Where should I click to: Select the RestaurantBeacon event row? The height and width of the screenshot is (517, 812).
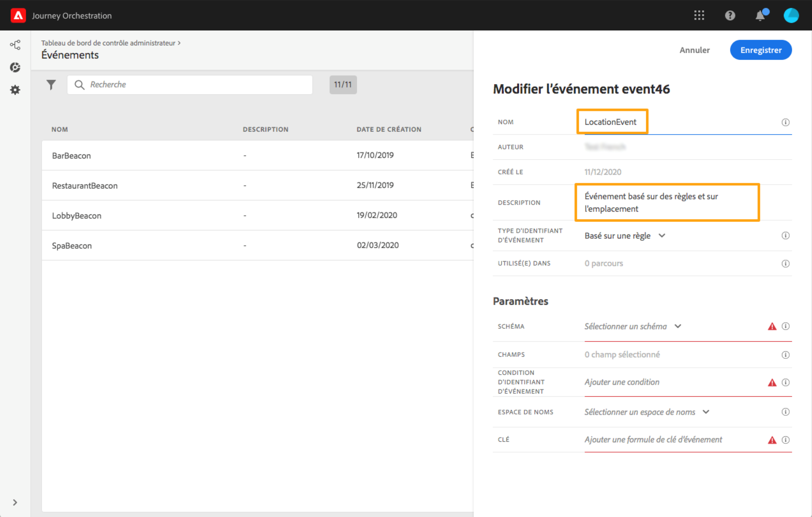click(x=85, y=185)
